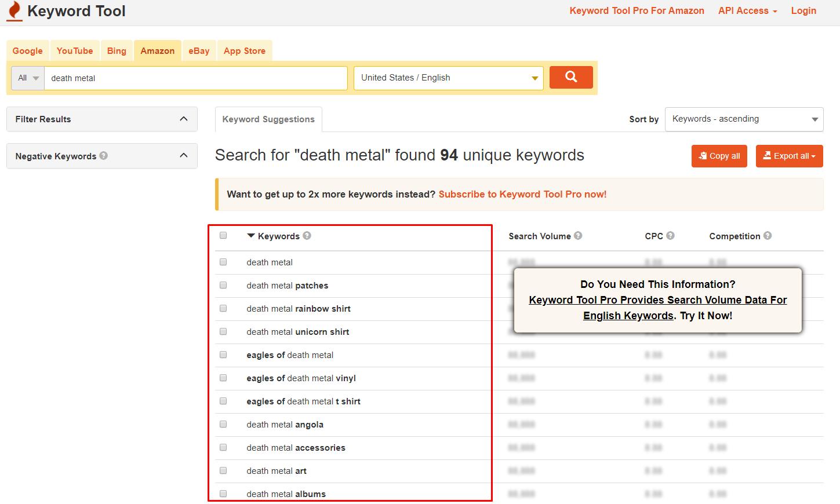
Task: Select the Keyword Suggestions tab
Action: tap(268, 119)
